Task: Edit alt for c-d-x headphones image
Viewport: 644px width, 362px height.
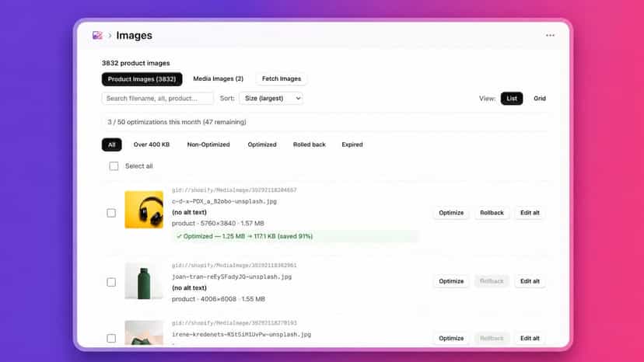Action: pos(530,213)
